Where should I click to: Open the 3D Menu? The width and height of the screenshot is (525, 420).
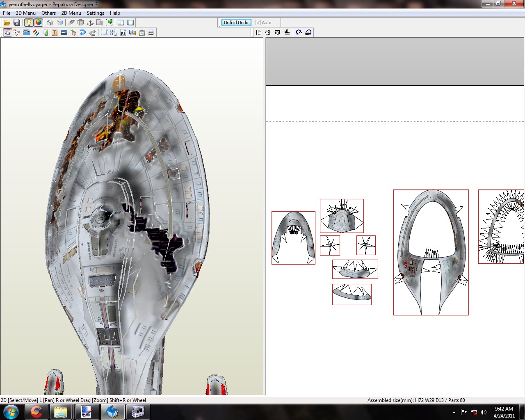[x=25, y=13]
